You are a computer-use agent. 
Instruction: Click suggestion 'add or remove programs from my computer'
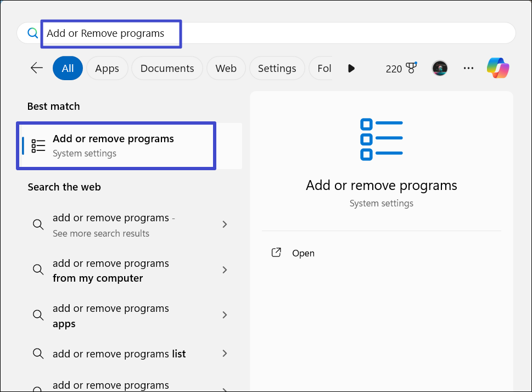[130, 271]
